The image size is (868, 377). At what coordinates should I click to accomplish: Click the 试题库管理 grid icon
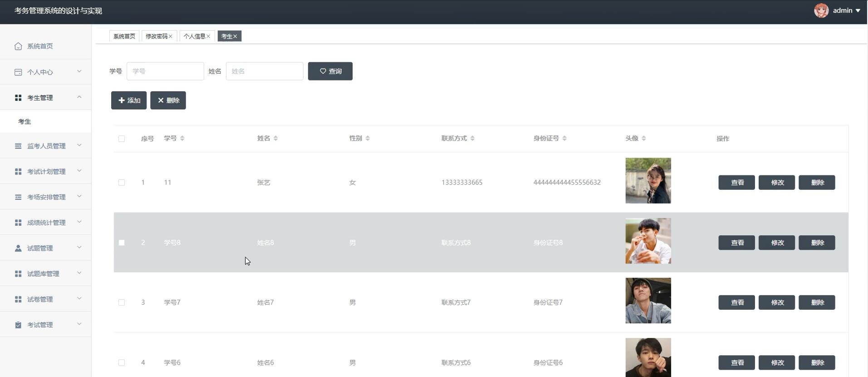coord(18,273)
